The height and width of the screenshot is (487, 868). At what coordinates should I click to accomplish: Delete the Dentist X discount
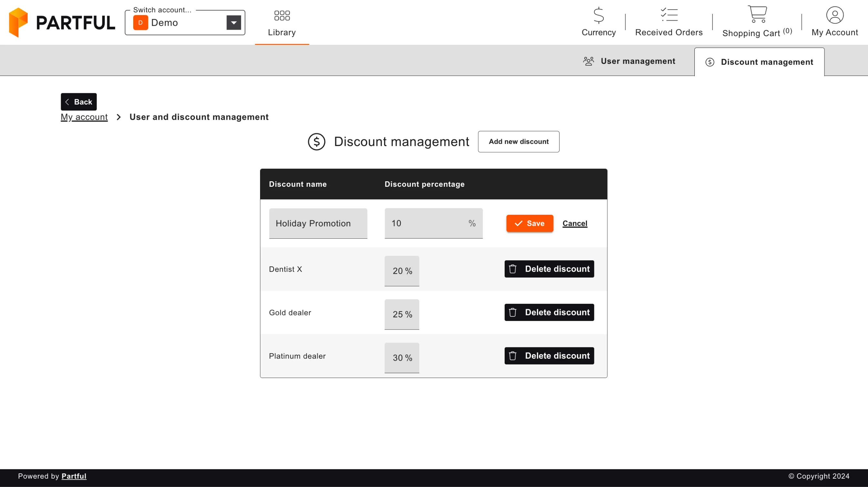[x=549, y=269]
